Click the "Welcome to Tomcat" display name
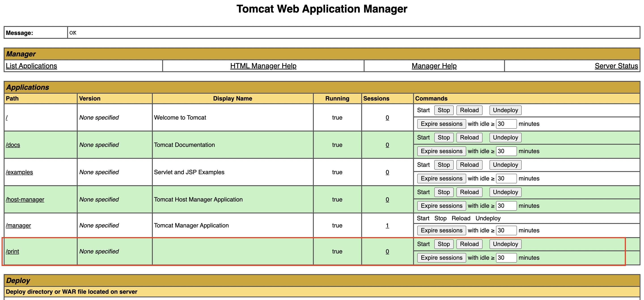Screen dimensions: 644x300 [180, 117]
